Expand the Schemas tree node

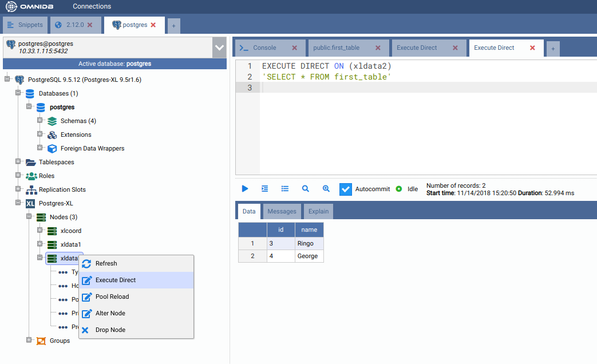(40, 121)
